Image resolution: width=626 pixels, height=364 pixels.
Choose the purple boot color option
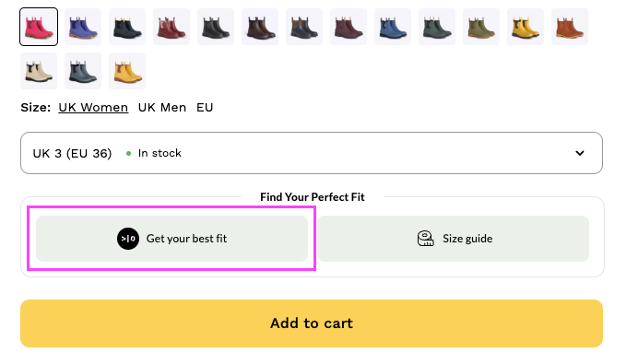click(x=83, y=27)
